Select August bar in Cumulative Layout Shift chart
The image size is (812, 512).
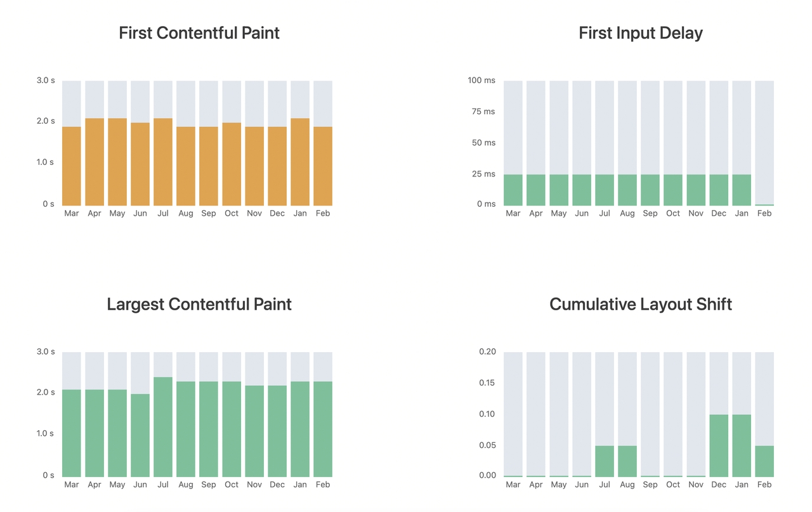click(x=627, y=461)
